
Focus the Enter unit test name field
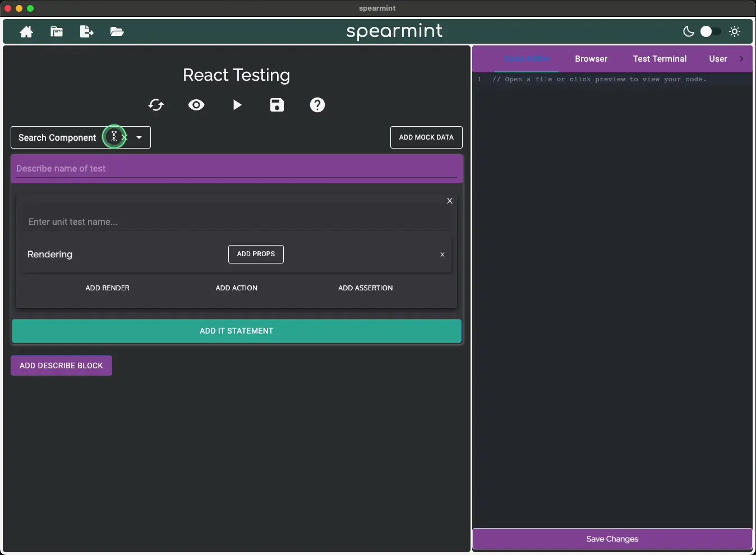[237, 222]
